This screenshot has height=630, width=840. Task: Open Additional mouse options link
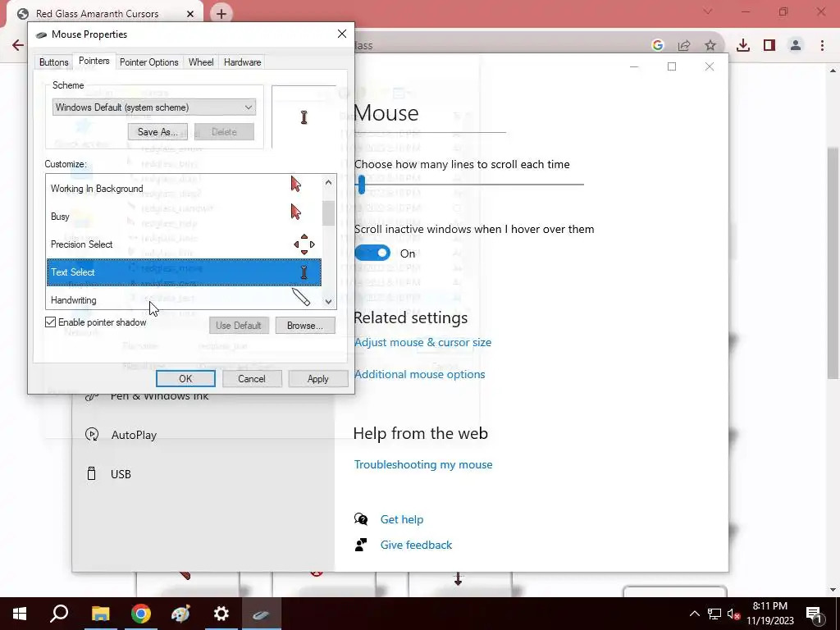click(x=419, y=374)
